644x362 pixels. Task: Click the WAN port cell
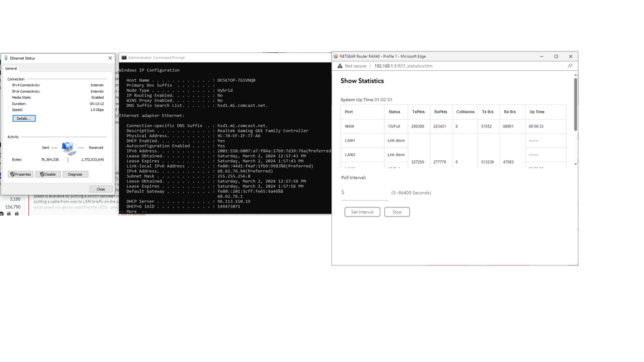click(x=362, y=126)
